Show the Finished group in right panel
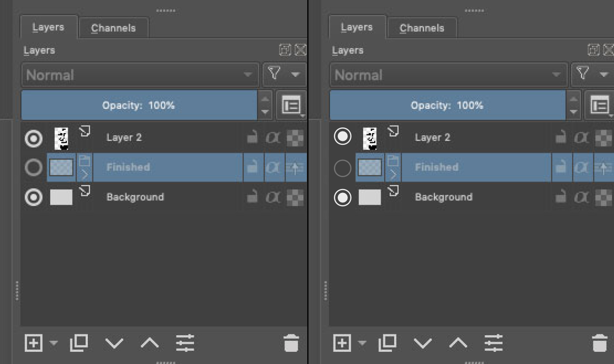This screenshot has height=364, width=614. [x=342, y=168]
